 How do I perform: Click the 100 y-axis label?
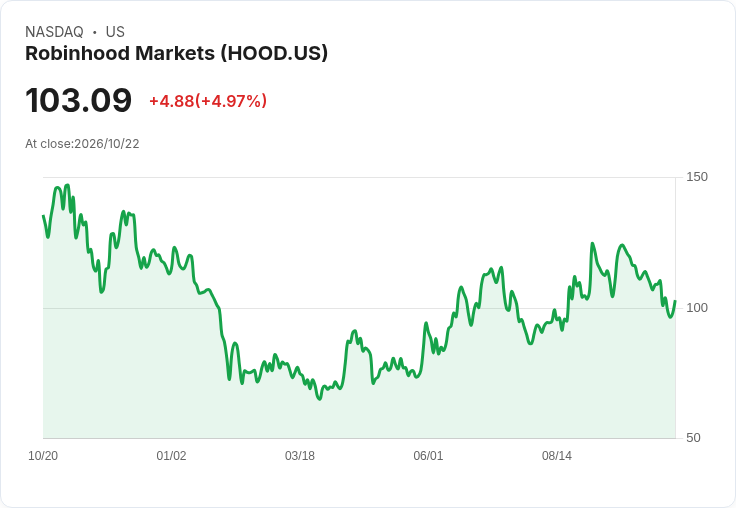point(697,308)
